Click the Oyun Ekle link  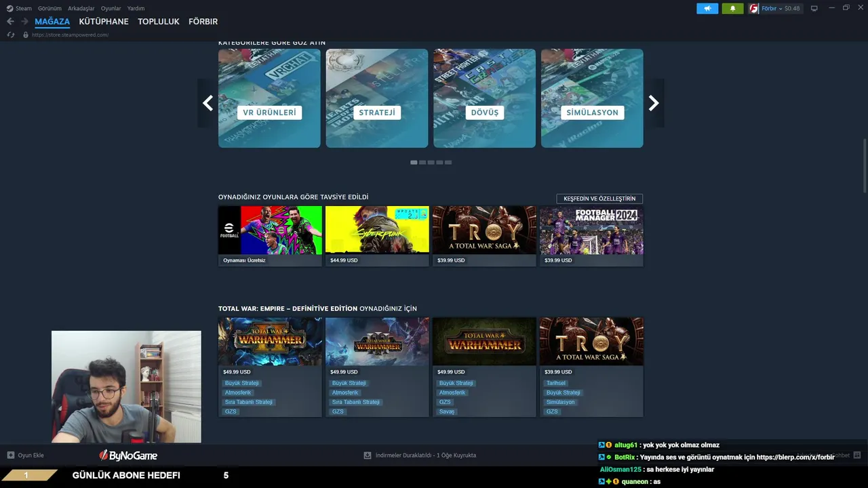click(31, 455)
